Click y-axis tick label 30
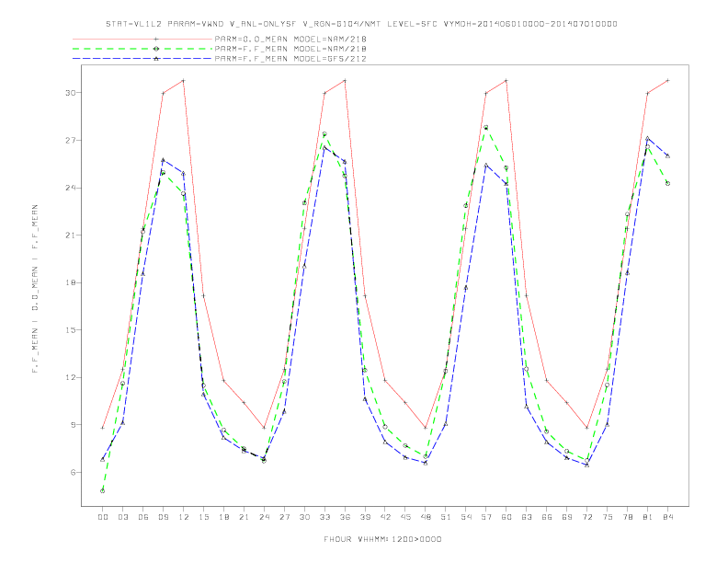The image size is (728, 563). tap(70, 92)
